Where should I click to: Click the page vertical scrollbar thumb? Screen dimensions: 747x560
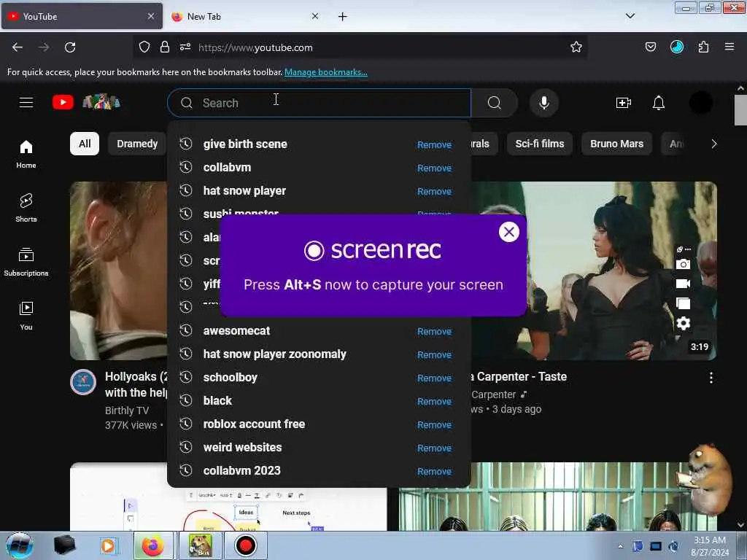coord(740,110)
